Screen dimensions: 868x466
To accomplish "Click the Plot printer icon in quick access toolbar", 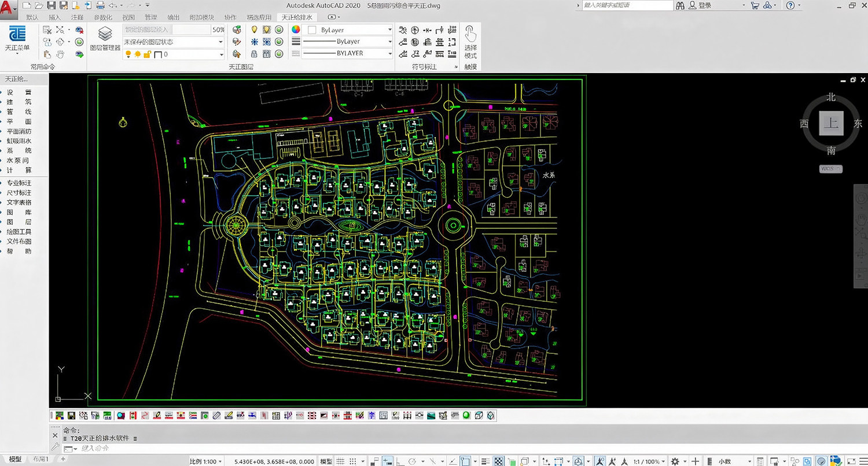I will (x=100, y=5).
